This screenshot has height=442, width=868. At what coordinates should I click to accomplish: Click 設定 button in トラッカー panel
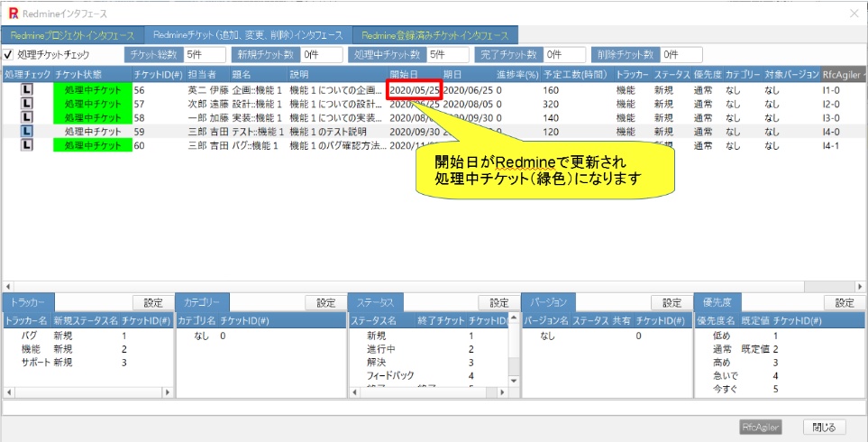click(x=153, y=302)
